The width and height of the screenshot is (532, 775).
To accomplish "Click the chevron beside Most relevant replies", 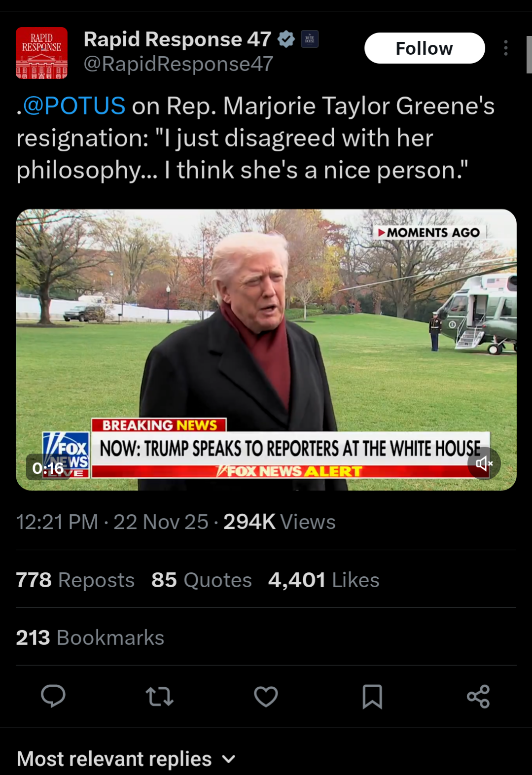I will click(229, 759).
